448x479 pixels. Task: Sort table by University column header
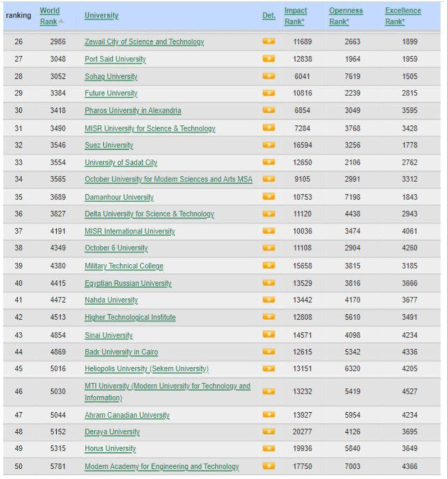[x=101, y=15]
